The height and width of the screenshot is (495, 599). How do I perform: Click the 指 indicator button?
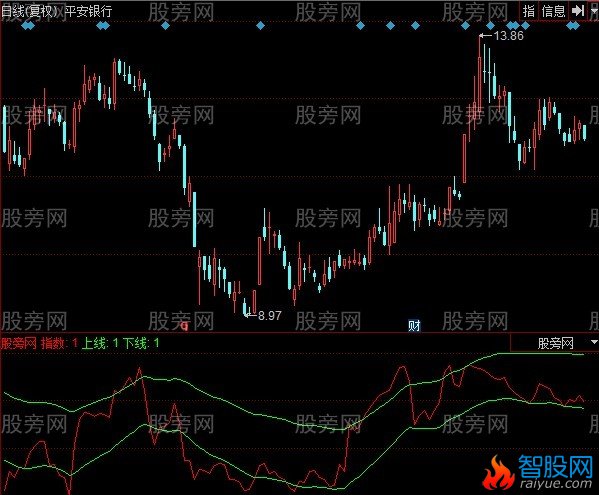click(528, 11)
